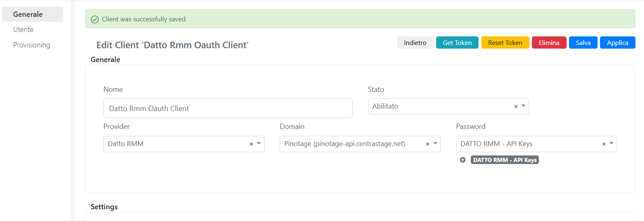Open the Domain dropdown arrow
Screen dimensions: 644x221
(x=435, y=144)
